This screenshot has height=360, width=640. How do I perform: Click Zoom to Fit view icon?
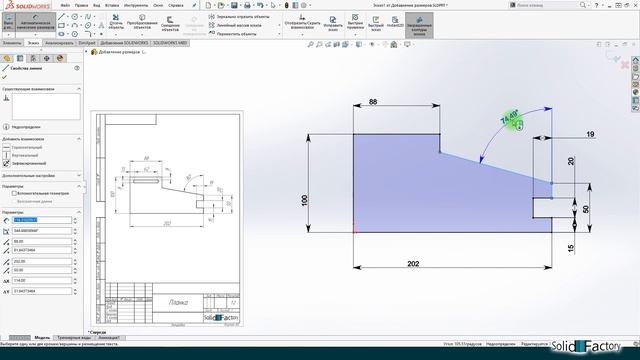[x=311, y=44]
